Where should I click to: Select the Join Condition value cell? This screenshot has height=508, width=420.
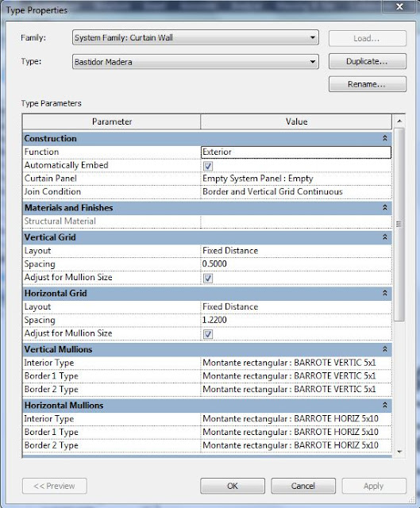[296, 192]
